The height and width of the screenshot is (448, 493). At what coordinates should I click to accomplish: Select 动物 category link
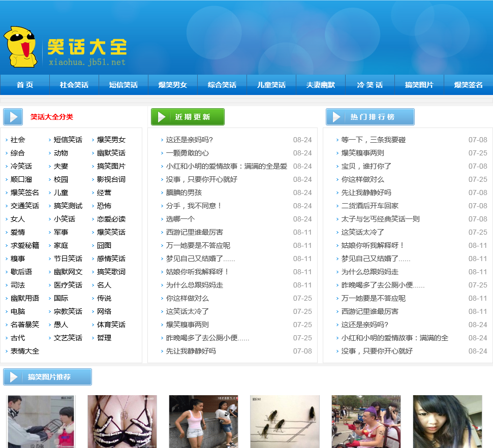[x=61, y=153]
